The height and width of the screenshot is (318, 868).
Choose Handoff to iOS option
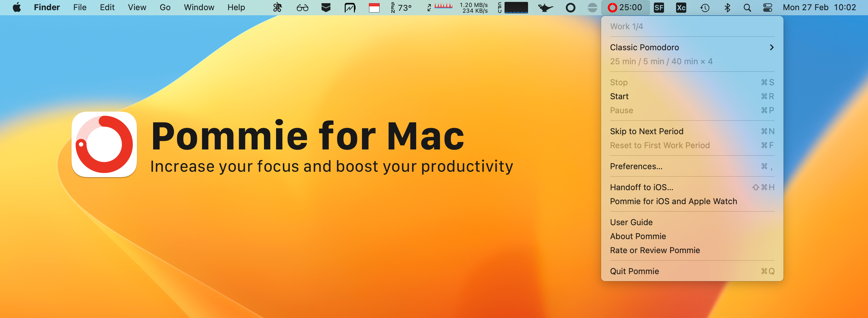coord(641,187)
